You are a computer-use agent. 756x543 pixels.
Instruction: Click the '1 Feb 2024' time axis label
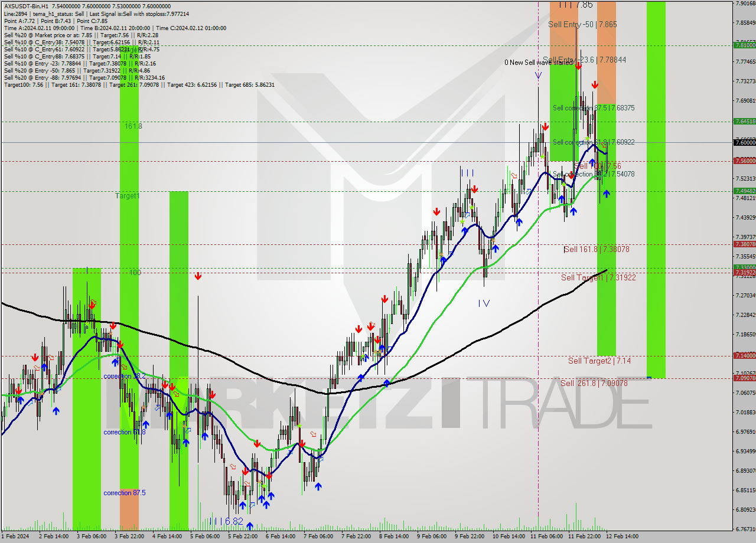point(16,537)
